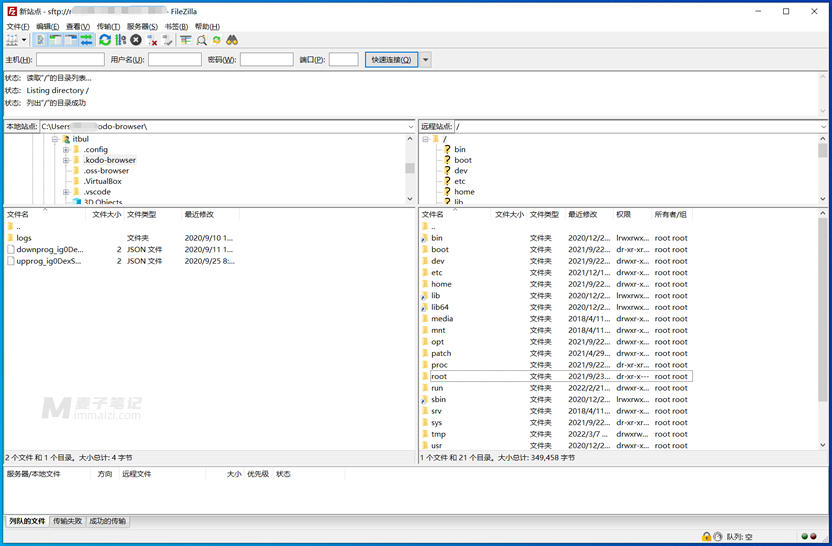Reconnect to the last server
This screenshot has width=832, height=546.
coord(168,40)
